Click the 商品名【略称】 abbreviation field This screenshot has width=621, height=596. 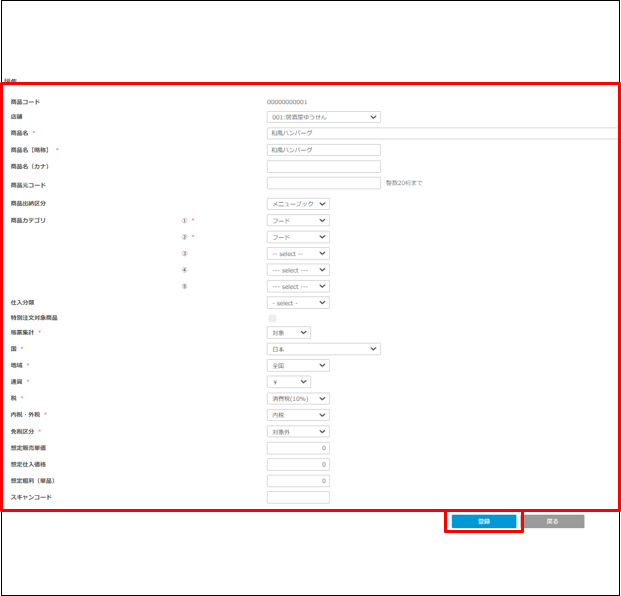pyautogui.click(x=324, y=150)
